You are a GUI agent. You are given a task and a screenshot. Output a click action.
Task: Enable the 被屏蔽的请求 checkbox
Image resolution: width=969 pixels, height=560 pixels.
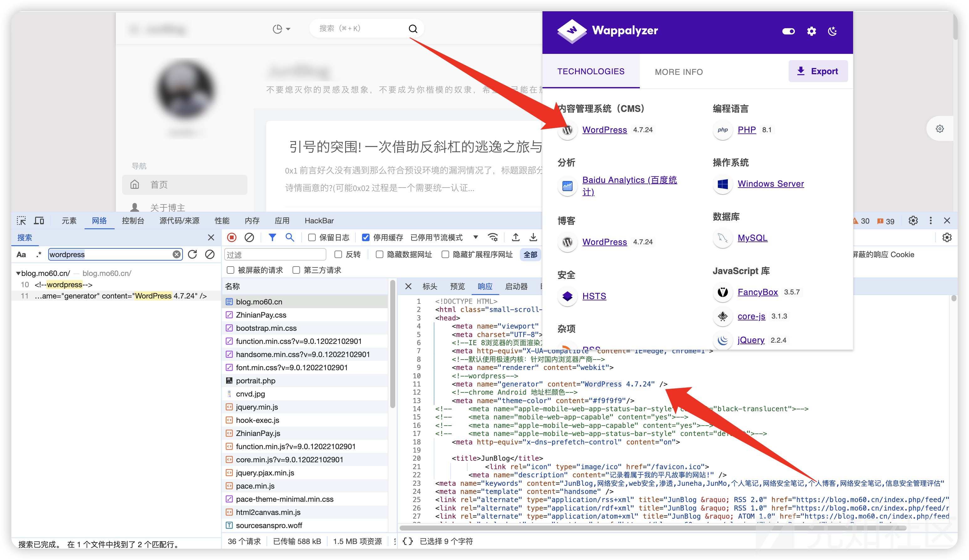point(231,270)
